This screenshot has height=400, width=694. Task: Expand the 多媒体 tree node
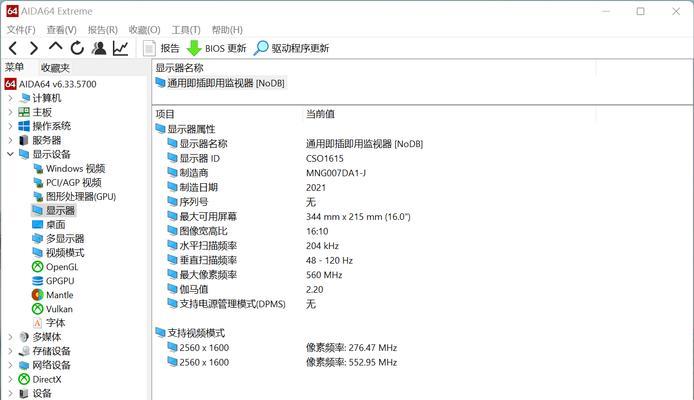11,337
